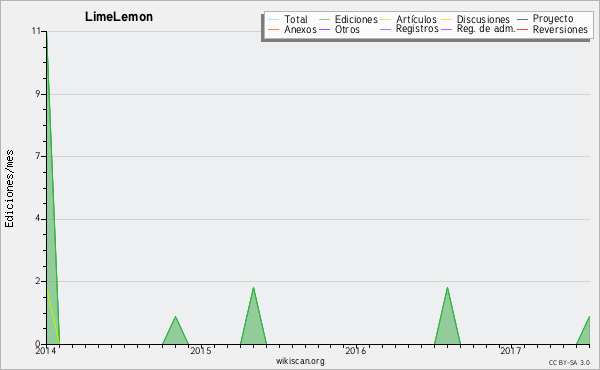This screenshot has height=370, width=600.
Task: Click the Reversiones legend entry
Action: coord(553,29)
